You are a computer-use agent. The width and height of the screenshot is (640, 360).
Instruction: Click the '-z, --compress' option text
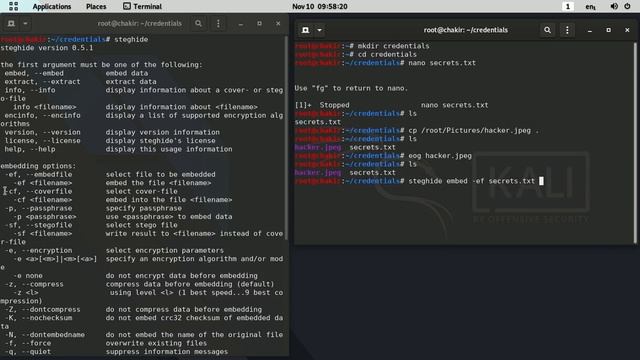coord(34,284)
